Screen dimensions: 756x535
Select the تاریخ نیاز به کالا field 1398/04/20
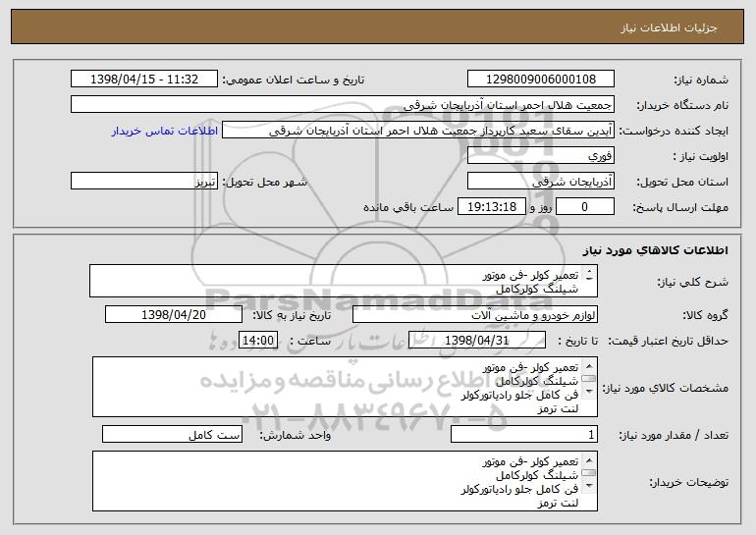coord(174,315)
